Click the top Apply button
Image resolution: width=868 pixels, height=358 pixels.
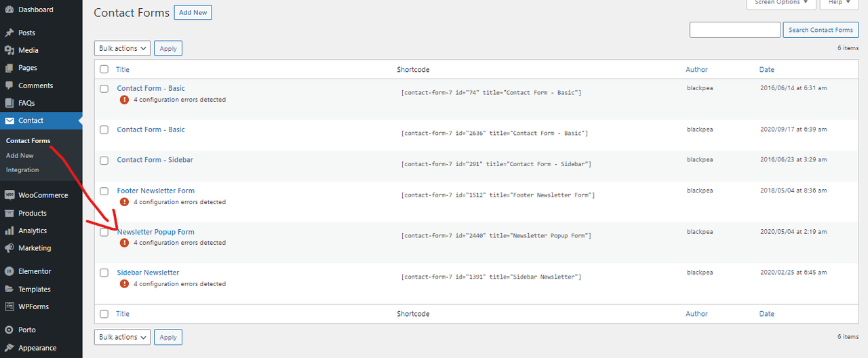[168, 48]
